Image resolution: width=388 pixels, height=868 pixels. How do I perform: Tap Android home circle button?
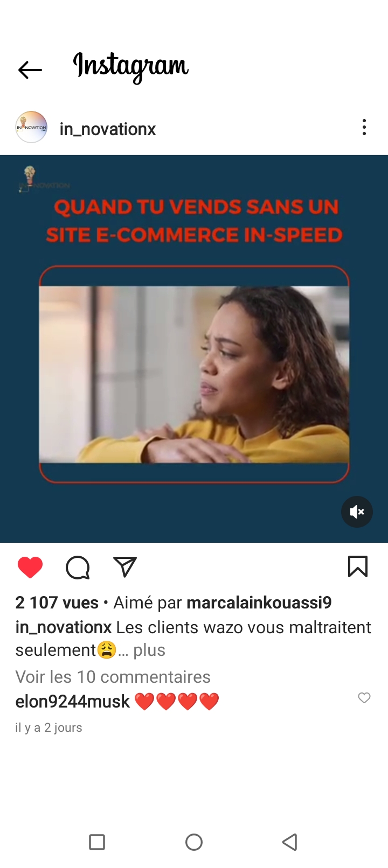pos(194,842)
